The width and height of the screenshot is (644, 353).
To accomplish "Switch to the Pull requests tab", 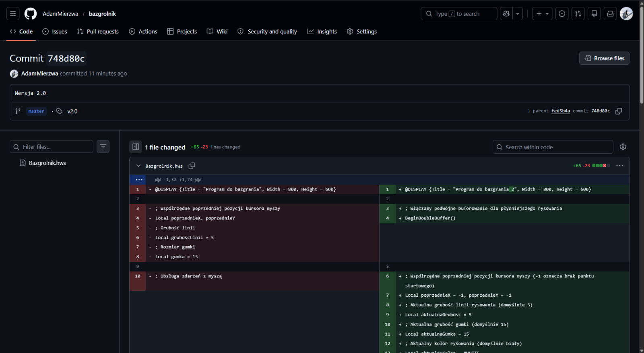I will click(98, 31).
